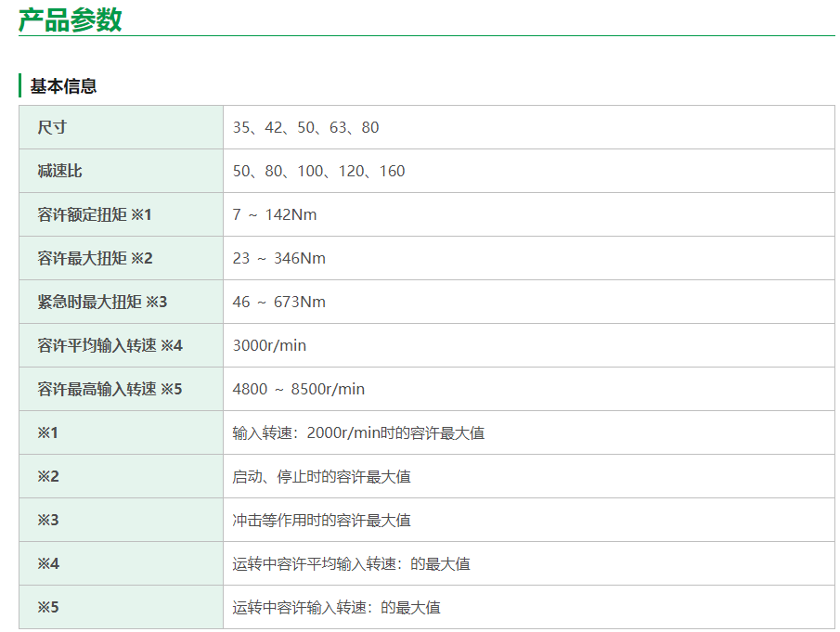Select the 23 ~ 346Nm torque value
Screen dimensions: 840x632
point(278,258)
